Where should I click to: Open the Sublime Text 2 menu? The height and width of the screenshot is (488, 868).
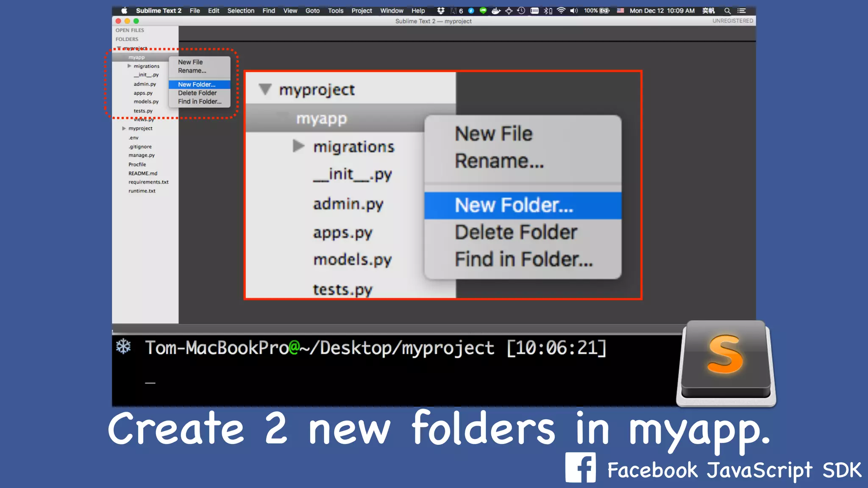point(159,11)
